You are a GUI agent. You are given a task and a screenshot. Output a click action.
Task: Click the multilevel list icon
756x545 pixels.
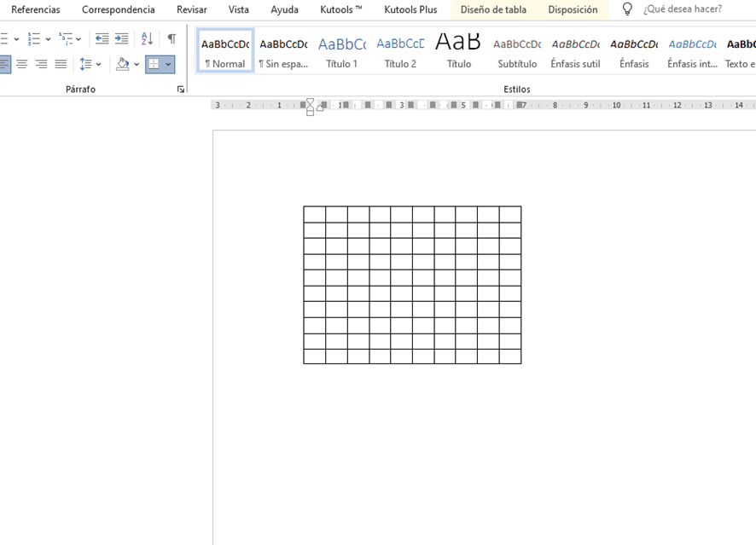coord(66,39)
